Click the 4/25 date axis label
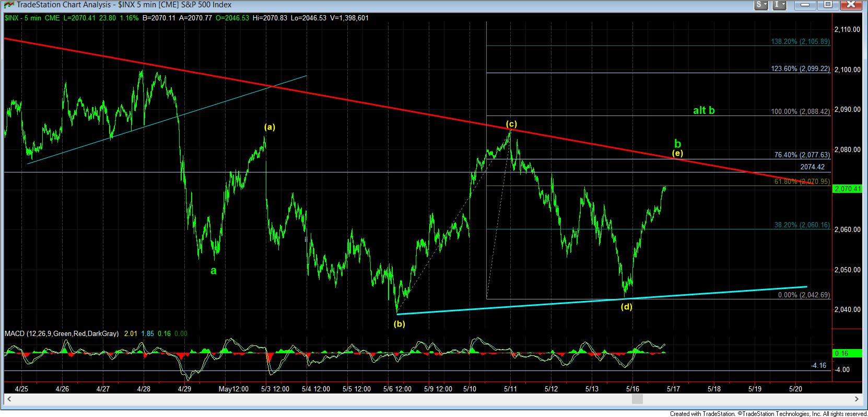This screenshot has height=417, width=868. point(22,389)
